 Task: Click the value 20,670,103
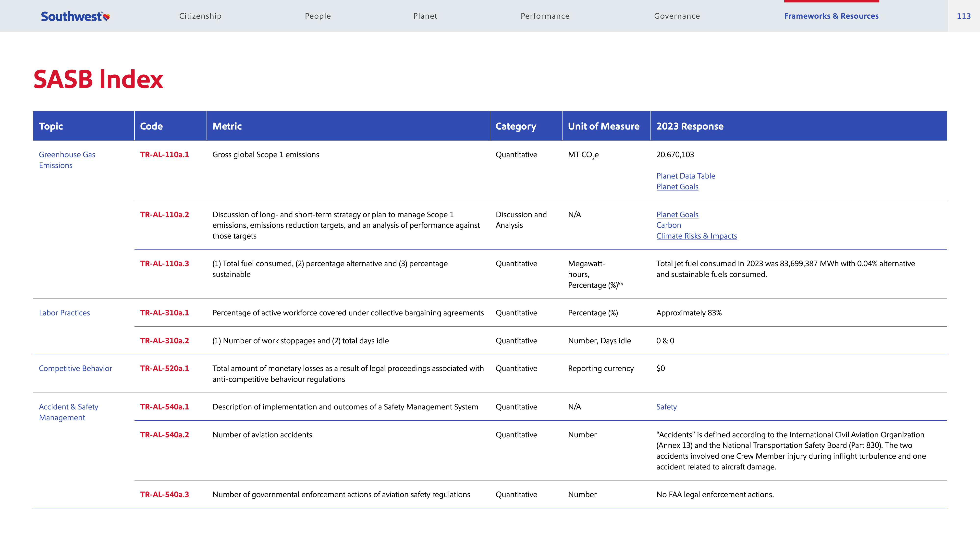675,154
